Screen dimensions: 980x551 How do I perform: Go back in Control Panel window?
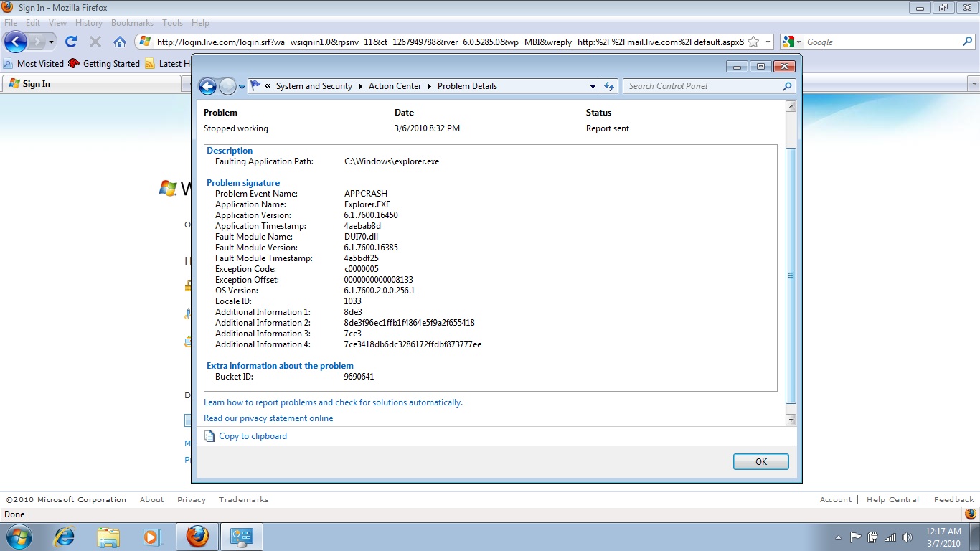tap(207, 87)
